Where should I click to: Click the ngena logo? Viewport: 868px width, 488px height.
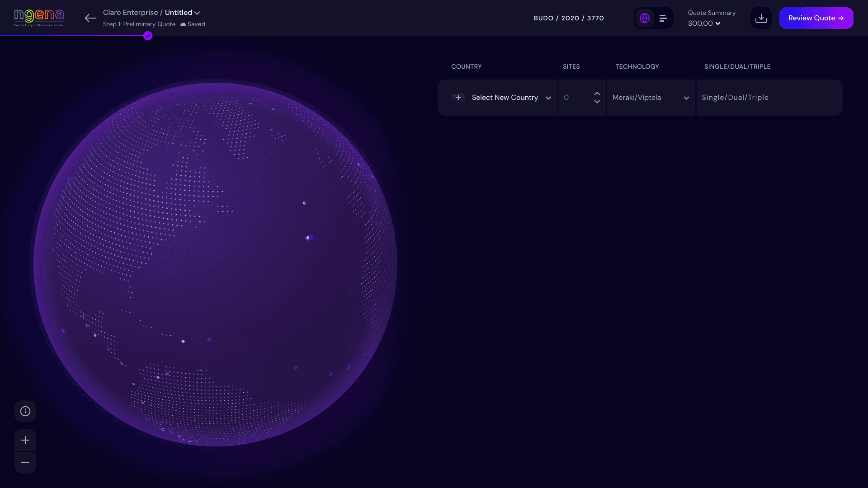[39, 18]
